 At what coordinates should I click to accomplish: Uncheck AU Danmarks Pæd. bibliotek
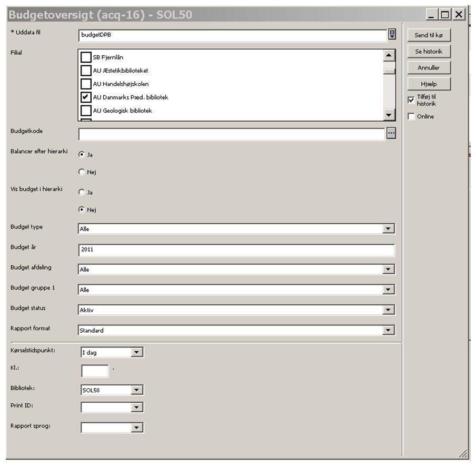coord(86,97)
